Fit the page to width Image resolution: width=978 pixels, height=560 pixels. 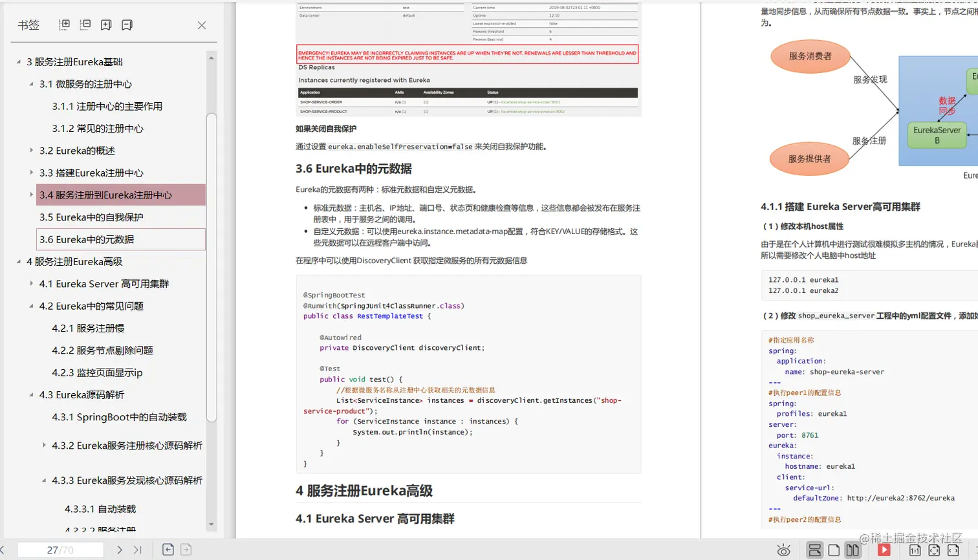[x=953, y=550]
